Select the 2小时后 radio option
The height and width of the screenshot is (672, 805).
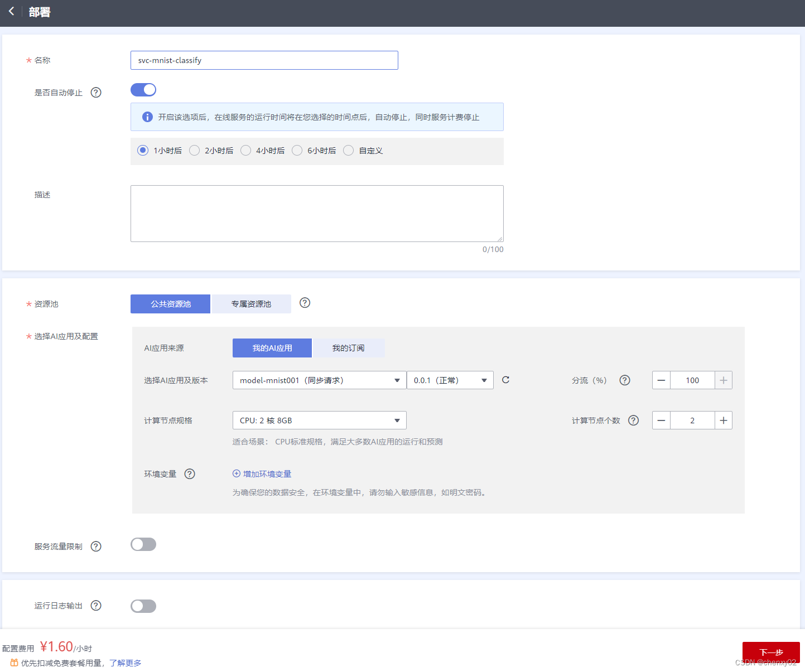point(194,150)
